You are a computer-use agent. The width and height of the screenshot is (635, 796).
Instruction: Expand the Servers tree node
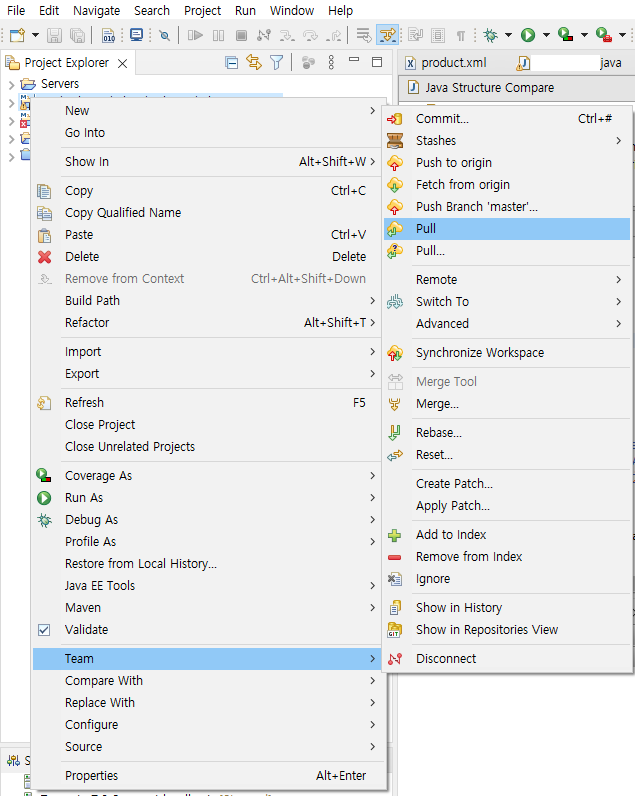[x=12, y=84]
